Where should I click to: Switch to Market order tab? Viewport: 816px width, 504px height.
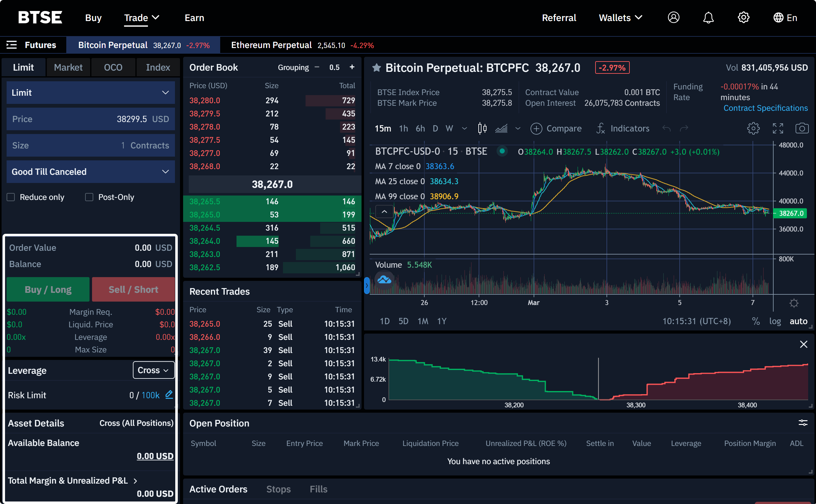68,67
